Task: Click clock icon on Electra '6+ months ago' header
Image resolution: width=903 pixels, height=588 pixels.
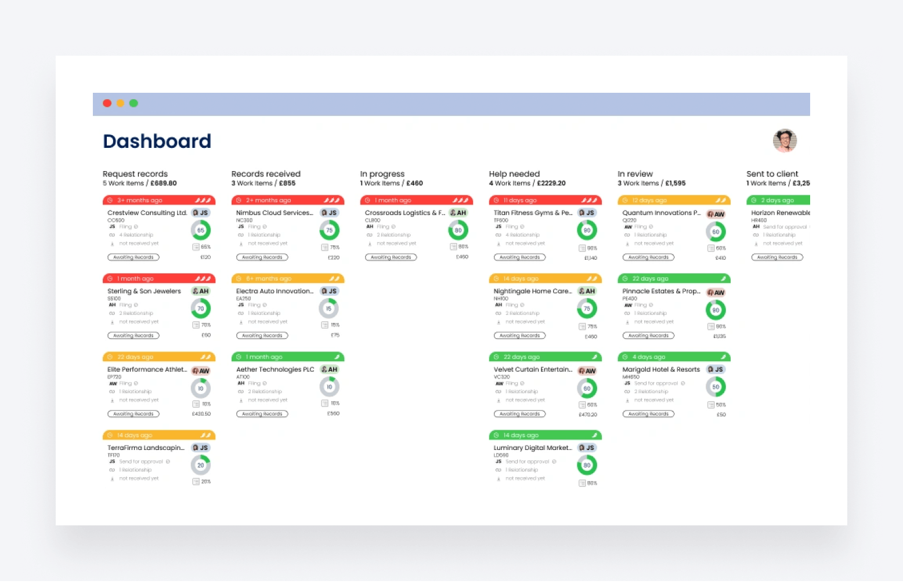Action: (239, 278)
